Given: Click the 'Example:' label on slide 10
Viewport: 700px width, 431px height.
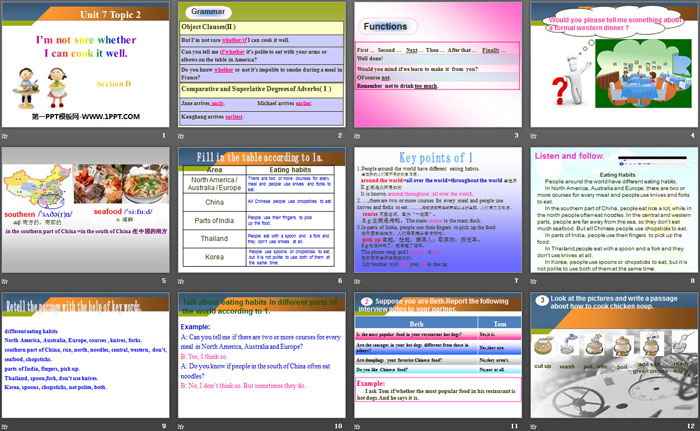Looking at the screenshot, I should pyautogui.click(x=195, y=326).
